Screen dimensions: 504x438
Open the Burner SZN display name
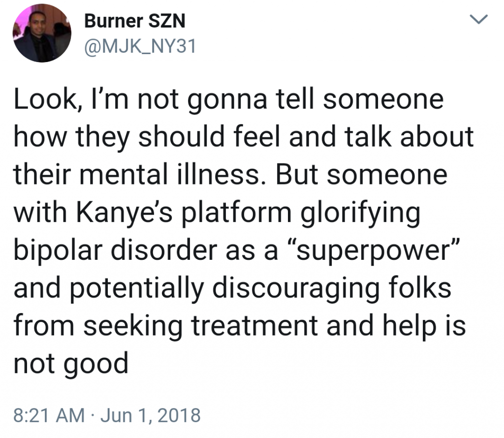pyautogui.click(x=134, y=21)
